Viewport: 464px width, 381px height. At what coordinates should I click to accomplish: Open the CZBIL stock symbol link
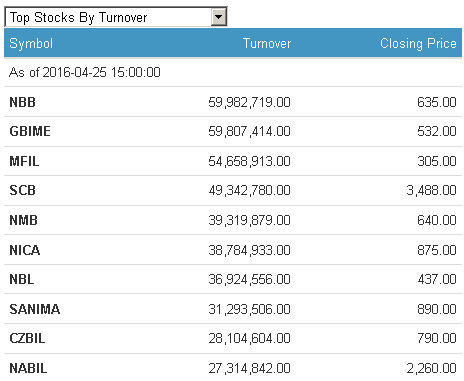pyautogui.click(x=27, y=338)
